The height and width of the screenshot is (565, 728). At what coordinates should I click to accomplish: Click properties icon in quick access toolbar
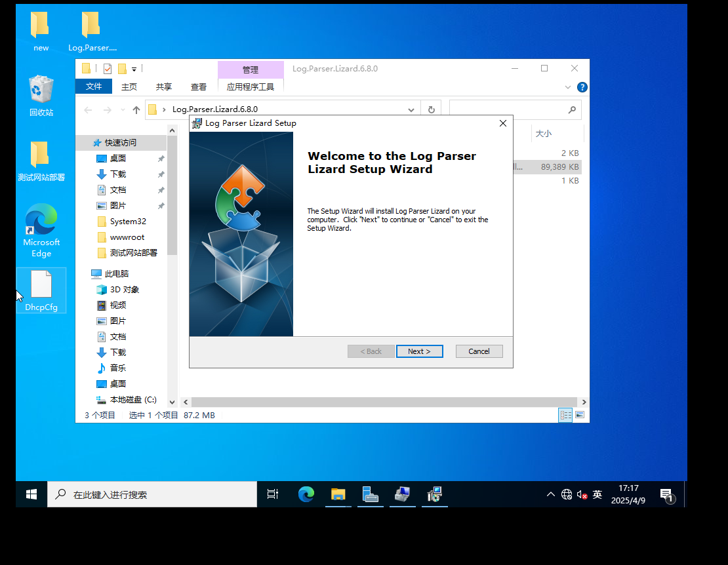pos(108,69)
